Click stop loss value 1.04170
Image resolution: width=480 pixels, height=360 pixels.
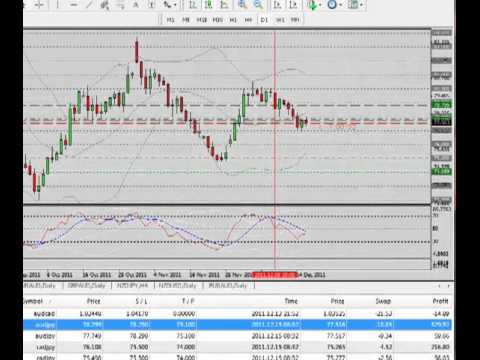coord(137,314)
